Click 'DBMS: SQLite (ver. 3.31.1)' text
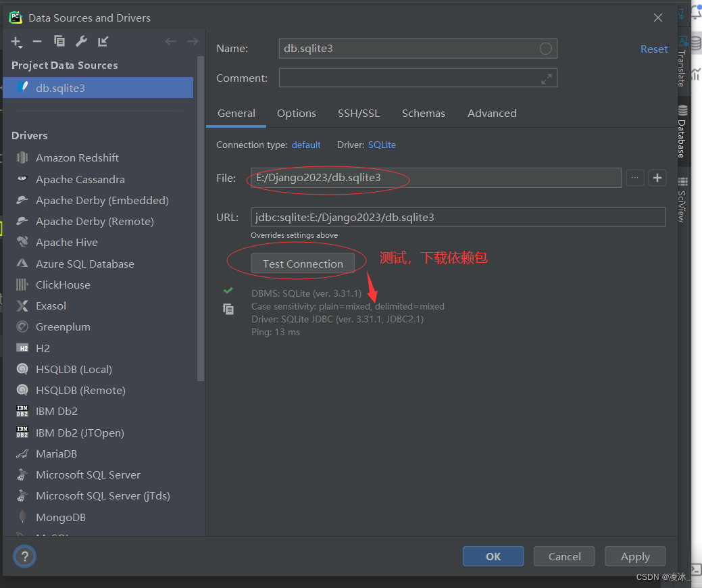The image size is (702, 588). point(306,293)
